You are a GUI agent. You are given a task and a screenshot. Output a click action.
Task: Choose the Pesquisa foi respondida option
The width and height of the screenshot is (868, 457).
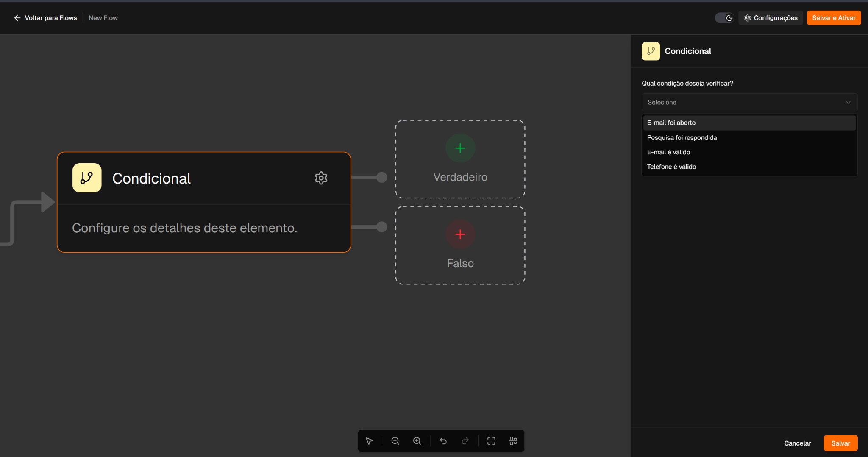[749, 137]
